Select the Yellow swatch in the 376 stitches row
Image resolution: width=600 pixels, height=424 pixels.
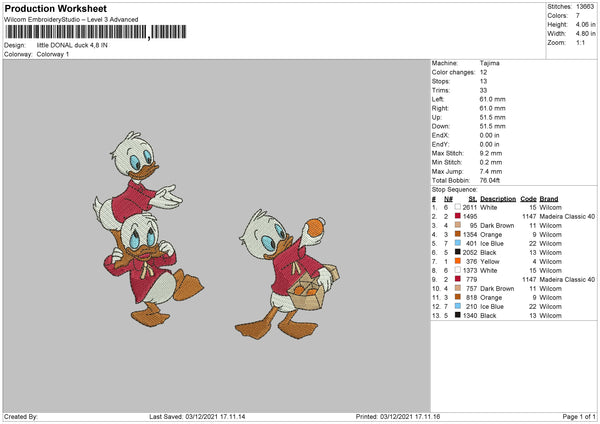click(458, 261)
